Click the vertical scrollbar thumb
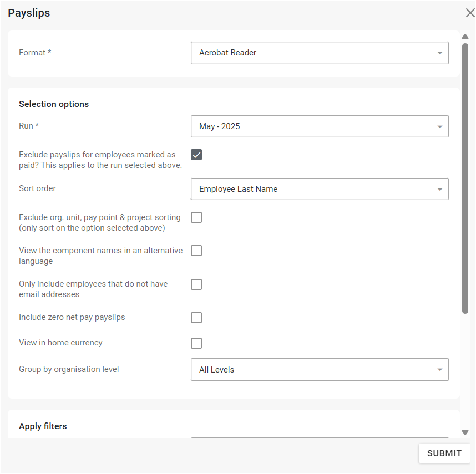Viewport: 476px width, 474px height. click(465, 177)
